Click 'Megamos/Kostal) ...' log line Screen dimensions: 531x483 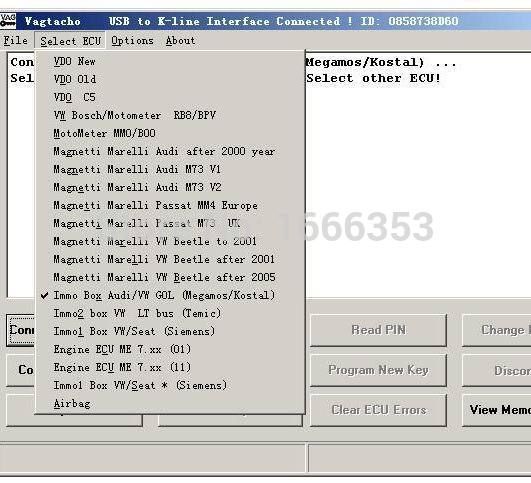pos(381,62)
